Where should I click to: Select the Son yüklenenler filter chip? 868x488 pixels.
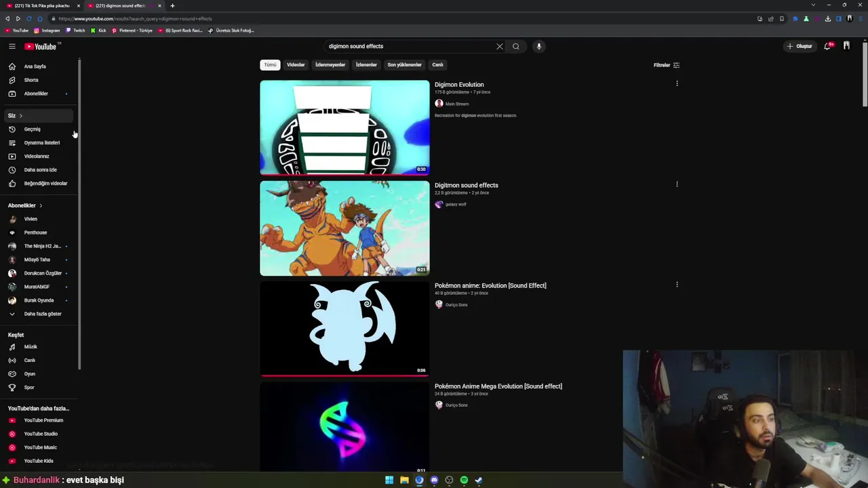pyautogui.click(x=404, y=65)
